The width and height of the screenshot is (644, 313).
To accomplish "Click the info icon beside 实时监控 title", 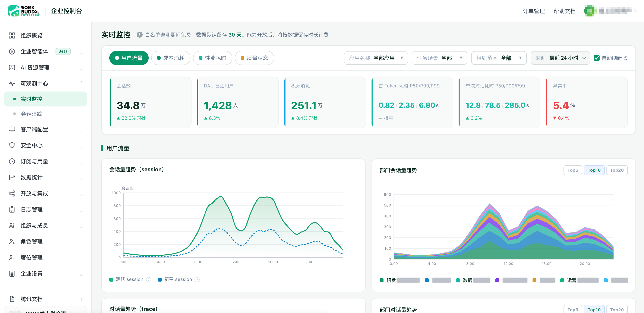I will tap(139, 35).
